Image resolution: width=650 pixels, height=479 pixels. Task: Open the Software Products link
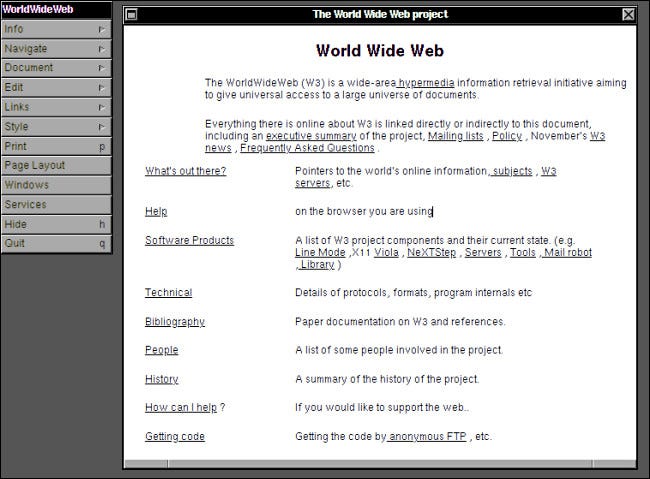coord(189,241)
